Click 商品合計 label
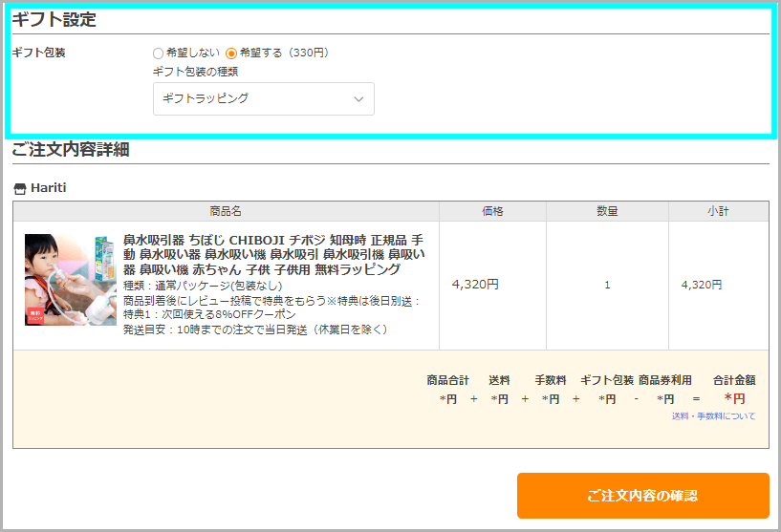 [x=447, y=381]
